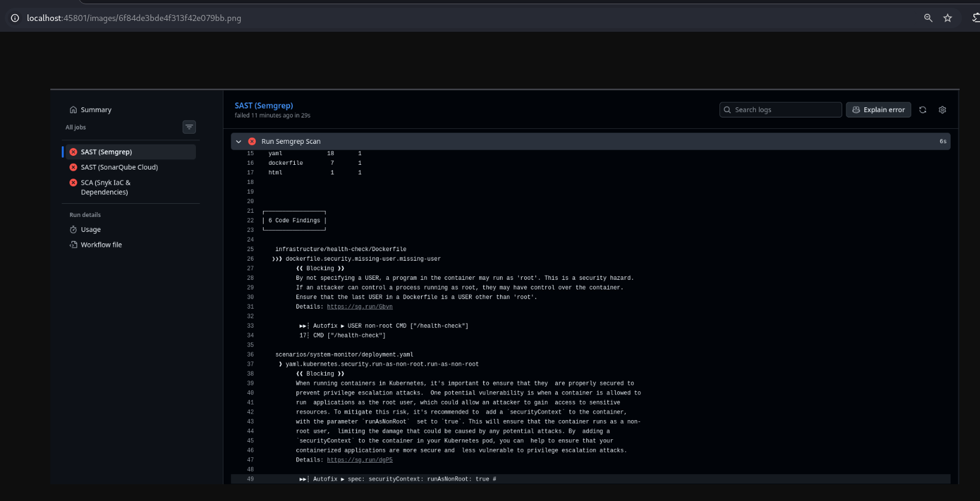Click the 'All jobs' sidebar label
This screenshot has width=980, height=501.
(75, 127)
